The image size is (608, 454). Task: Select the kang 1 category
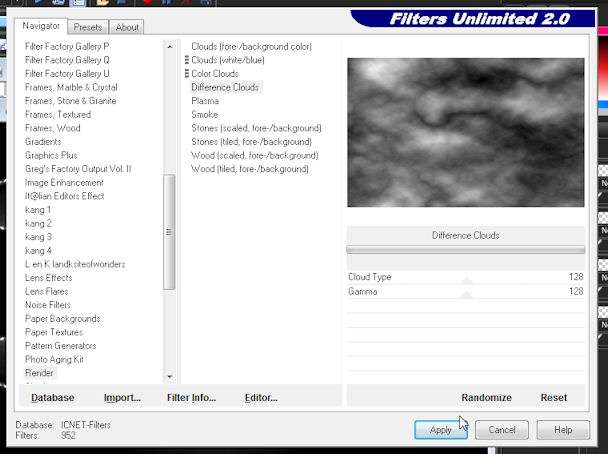[38, 210]
